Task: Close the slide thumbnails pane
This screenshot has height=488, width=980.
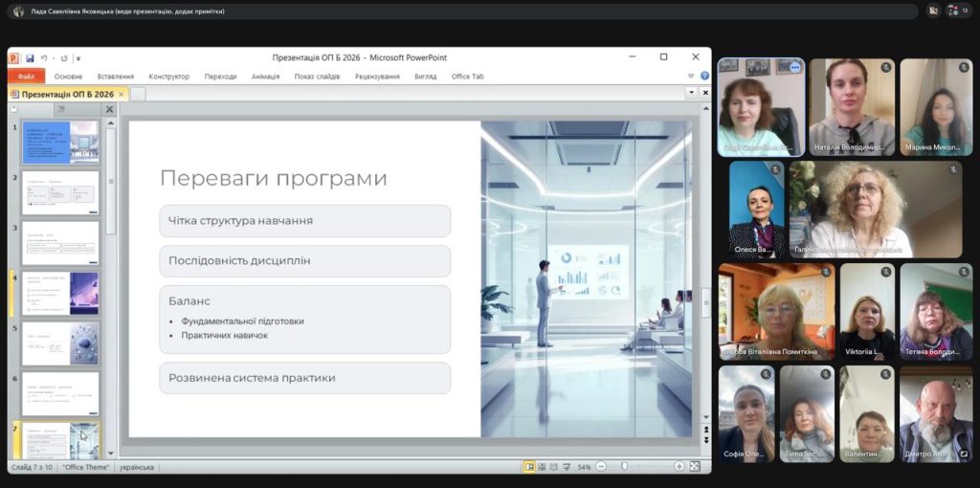Action: [108, 110]
